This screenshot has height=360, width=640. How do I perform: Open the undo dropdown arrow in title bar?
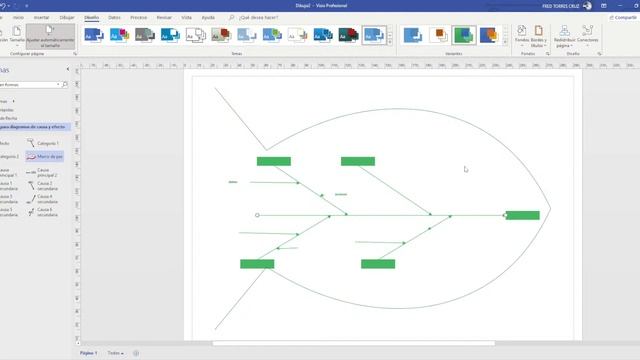pos(9,6)
